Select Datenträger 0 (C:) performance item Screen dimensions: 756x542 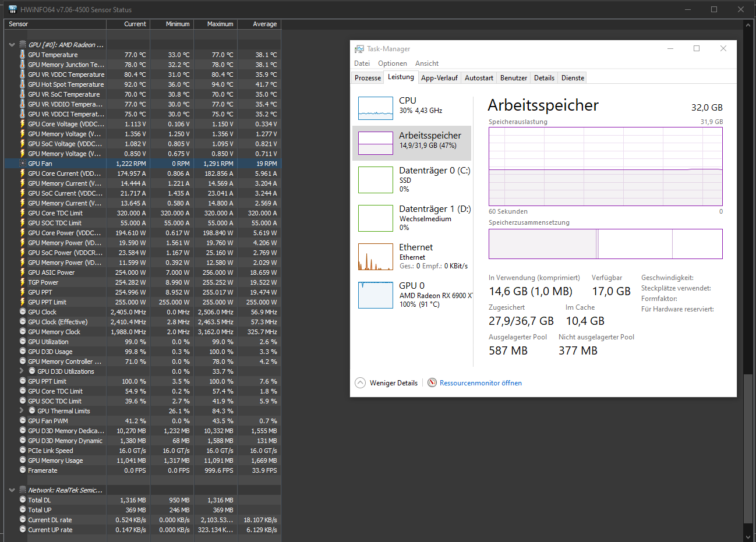(x=412, y=180)
